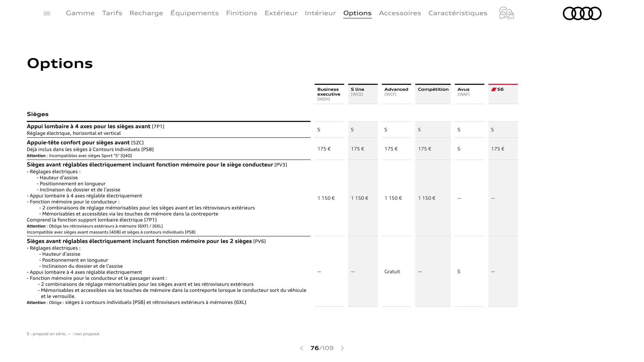The width and height of the screenshot is (644, 362).
Task: Click the 1 150 € price under S line
Action: coord(360,198)
